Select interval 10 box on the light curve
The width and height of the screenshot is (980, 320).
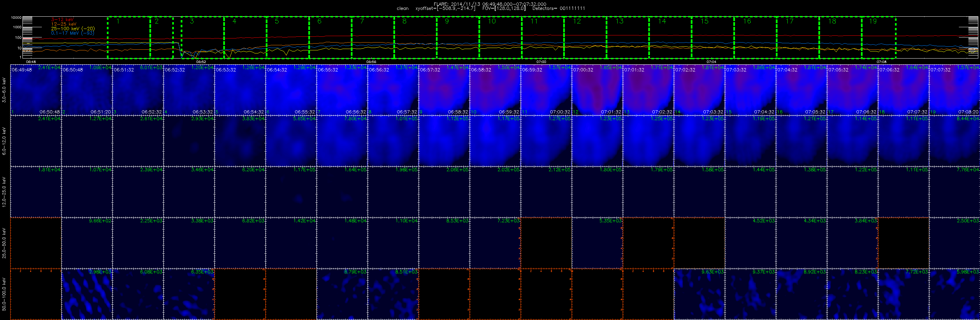click(x=501, y=38)
